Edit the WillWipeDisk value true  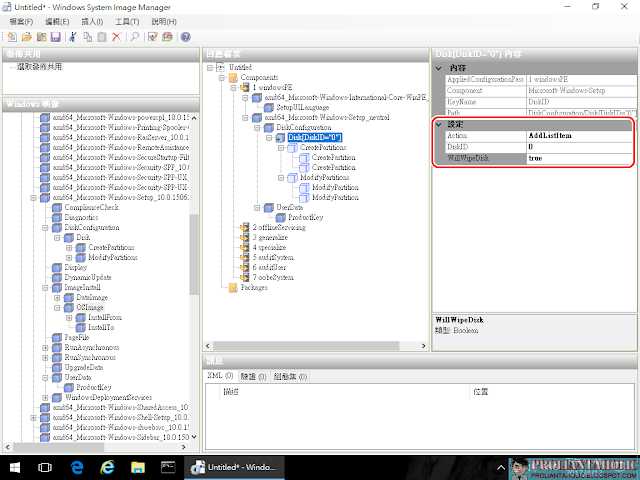pos(580,158)
